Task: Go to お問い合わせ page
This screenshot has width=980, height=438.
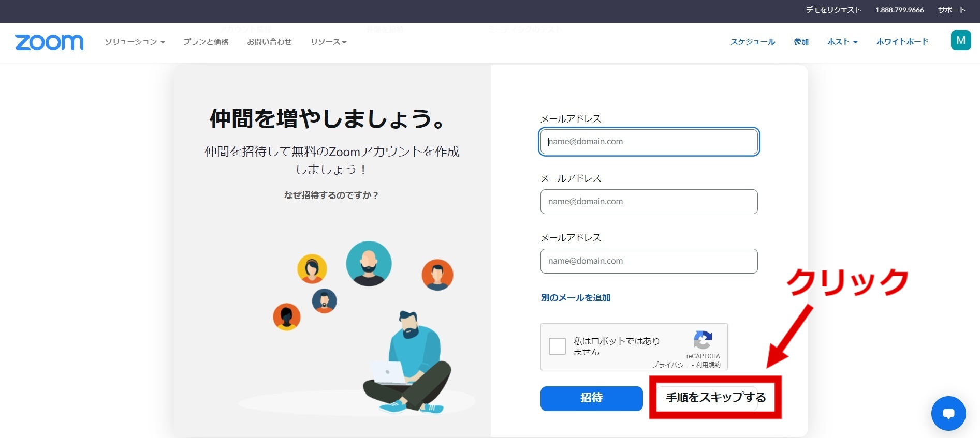Action: (269, 42)
